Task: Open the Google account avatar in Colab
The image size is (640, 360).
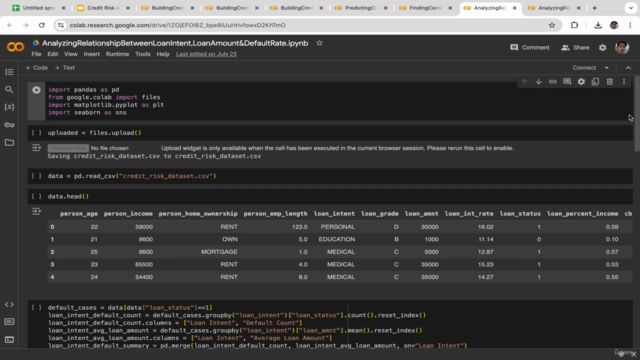Action: (622, 47)
